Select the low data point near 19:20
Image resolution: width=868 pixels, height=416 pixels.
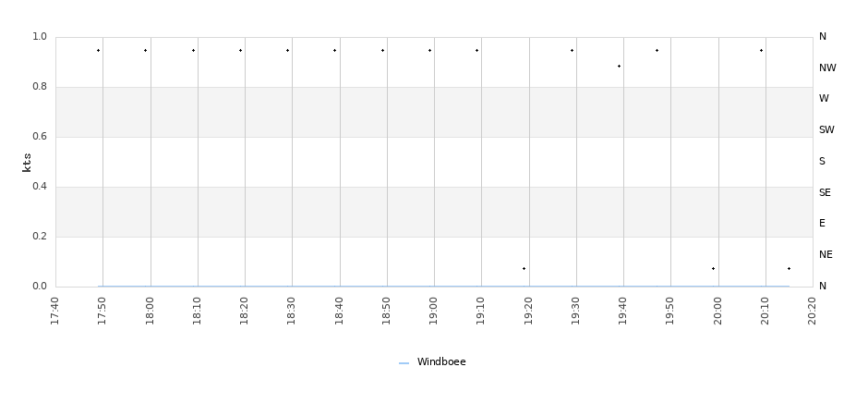click(x=524, y=269)
